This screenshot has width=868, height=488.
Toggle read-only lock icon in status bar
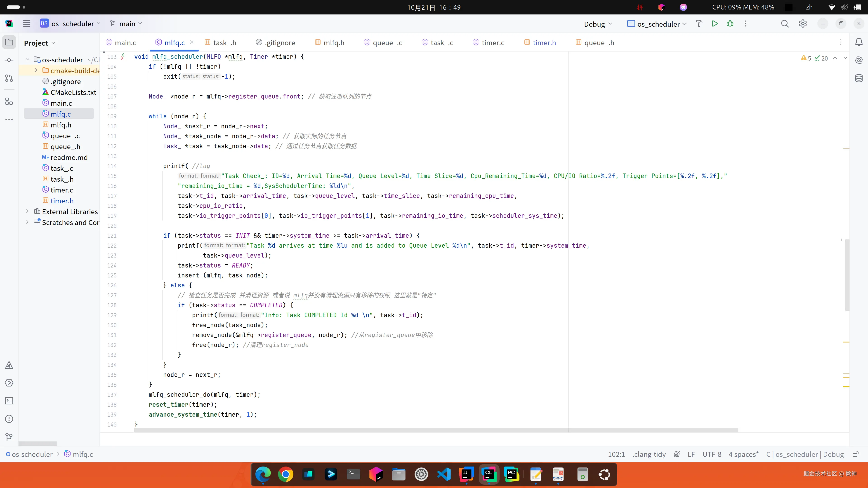coord(855,454)
